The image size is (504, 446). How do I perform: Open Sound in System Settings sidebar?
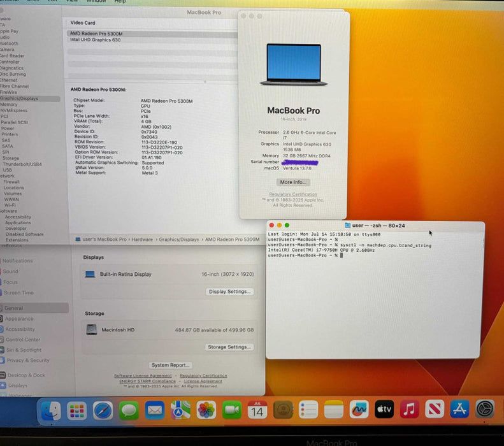click(x=11, y=271)
